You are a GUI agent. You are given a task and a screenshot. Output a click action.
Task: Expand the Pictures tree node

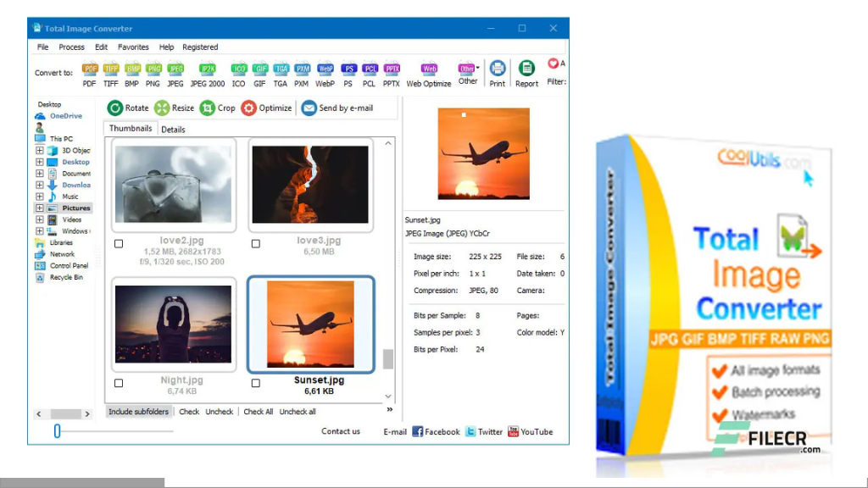(x=39, y=208)
